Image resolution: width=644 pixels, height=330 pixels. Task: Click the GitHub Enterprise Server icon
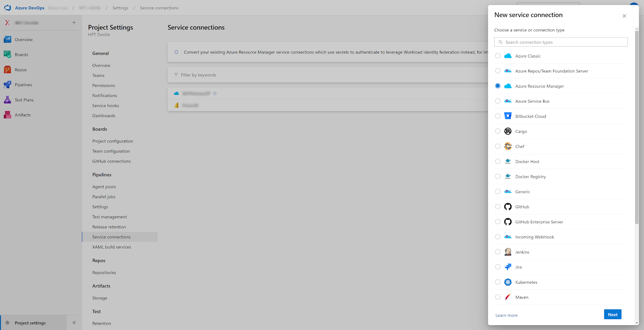tap(508, 222)
